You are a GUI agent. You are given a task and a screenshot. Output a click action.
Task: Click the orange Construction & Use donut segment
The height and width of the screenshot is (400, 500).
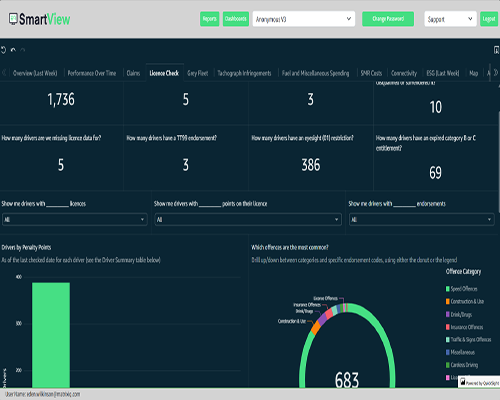click(315, 327)
